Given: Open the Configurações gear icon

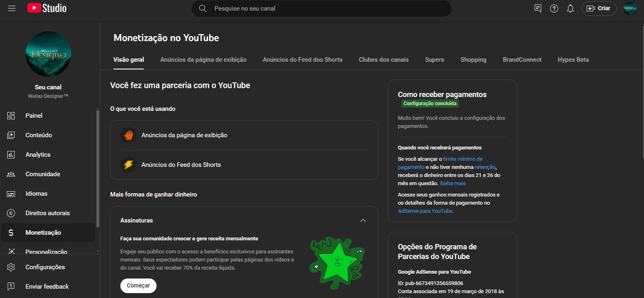Looking at the screenshot, I should point(11,267).
